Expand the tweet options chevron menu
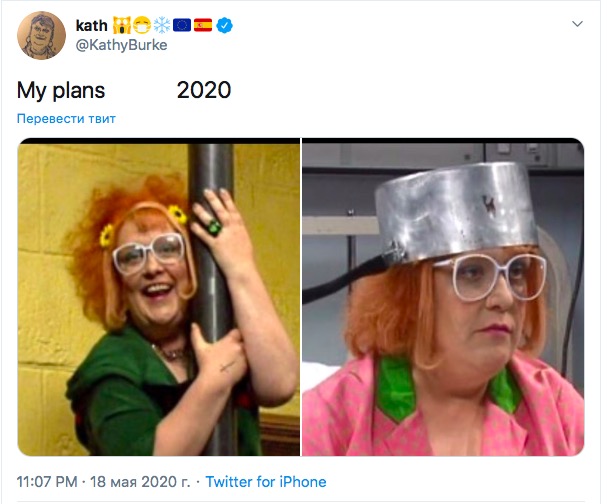This screenshot has height=504, width=607. (577, 24)
